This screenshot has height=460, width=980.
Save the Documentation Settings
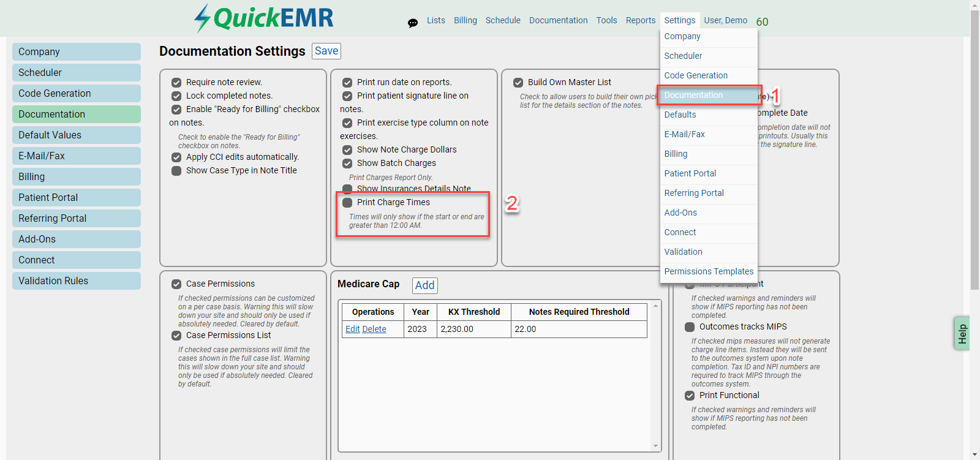tap(326, 51)
